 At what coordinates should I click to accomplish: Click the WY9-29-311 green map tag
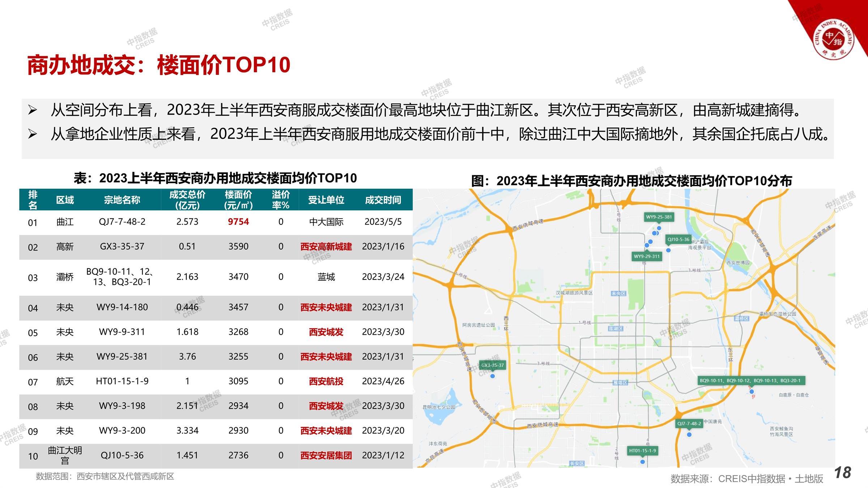(x=647, y=257)
